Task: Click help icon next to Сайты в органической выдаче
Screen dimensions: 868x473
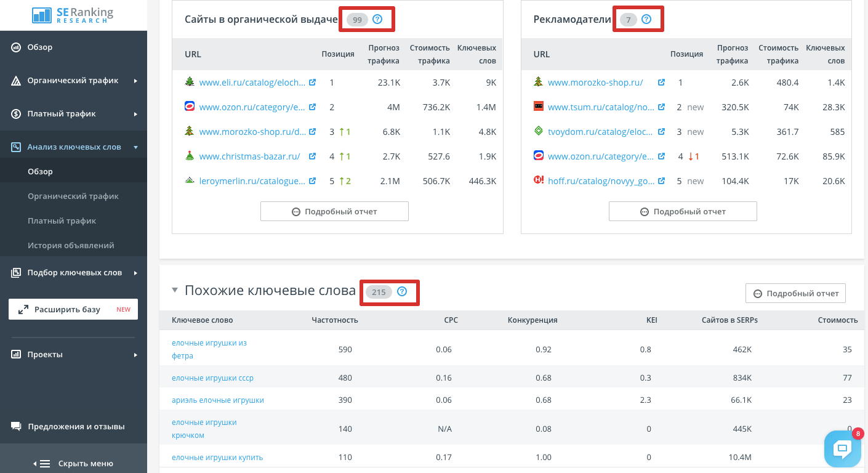Action: point(377,20)
